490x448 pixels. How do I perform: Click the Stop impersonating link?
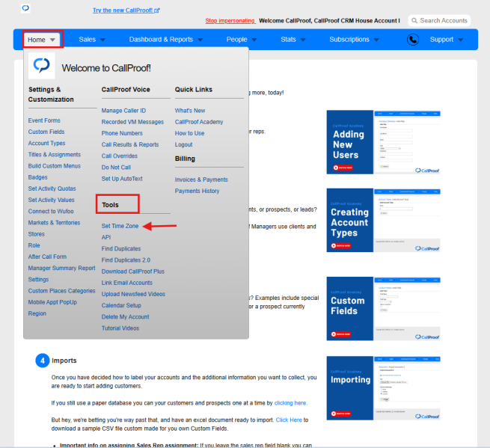point(230,21)
